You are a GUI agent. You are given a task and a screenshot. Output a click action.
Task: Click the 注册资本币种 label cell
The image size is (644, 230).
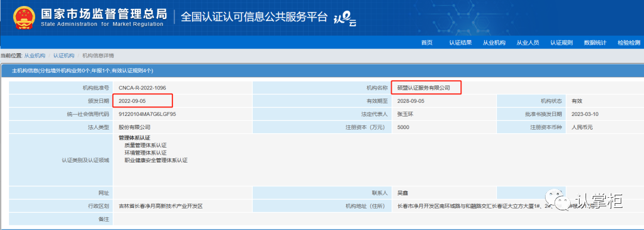(531, 127)
